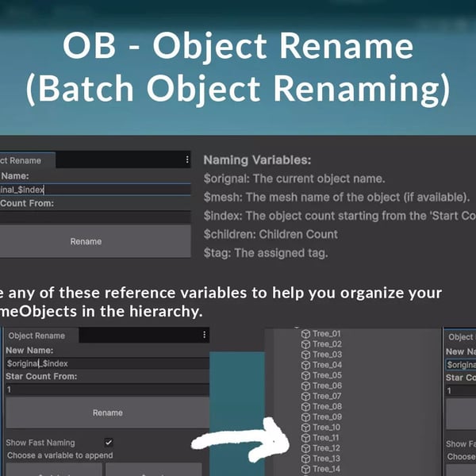Viewport: 476px width, 476px height.
Task: Select the 'Object' tab in the right-edge panel
Action: click(460, 337)
